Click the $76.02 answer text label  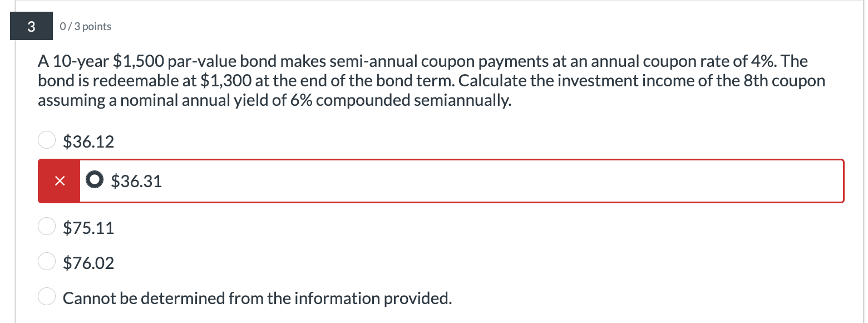(88, 262)
